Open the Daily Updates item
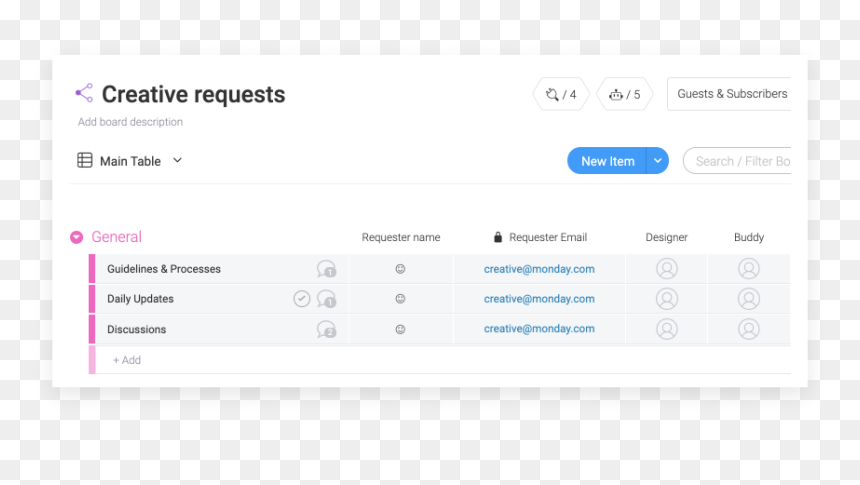 [x=140, y=299]
